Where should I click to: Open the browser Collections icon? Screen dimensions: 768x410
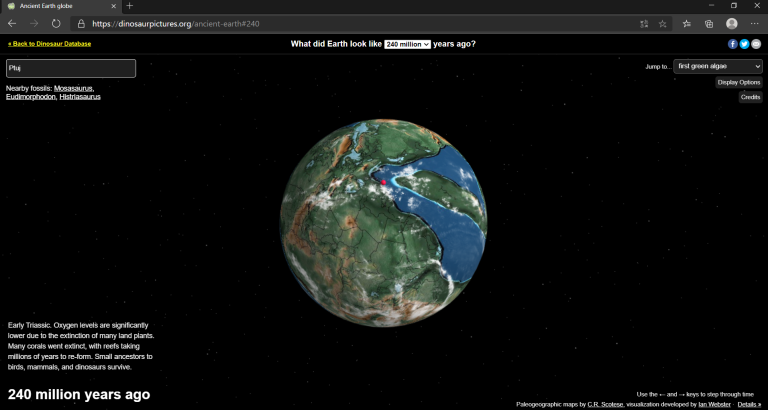709,23
